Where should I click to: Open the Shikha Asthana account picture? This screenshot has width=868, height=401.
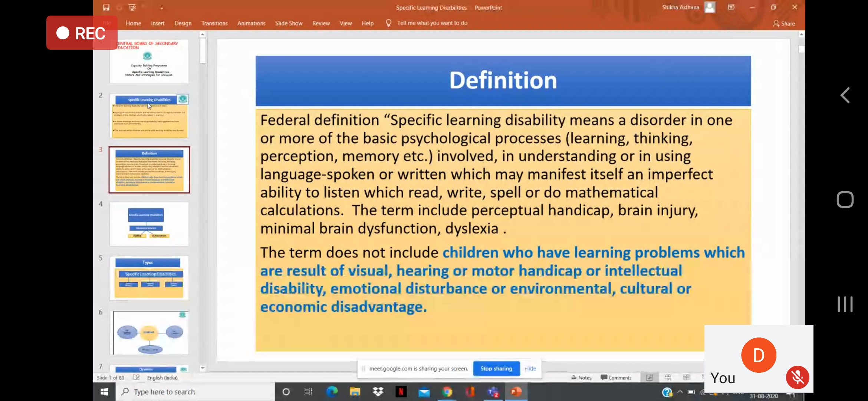pyautogui.click(x=710, y=7)
